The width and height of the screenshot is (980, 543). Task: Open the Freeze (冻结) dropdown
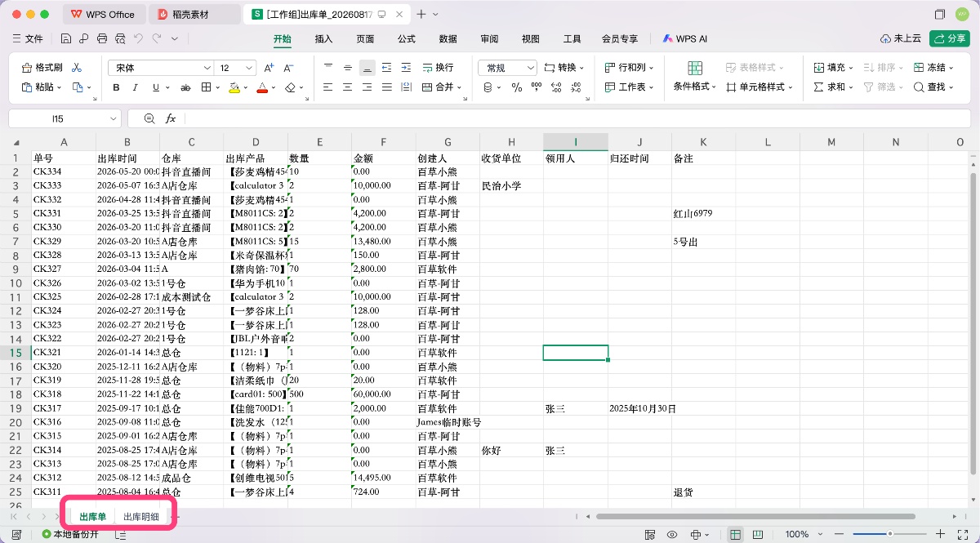coord(934,68)
